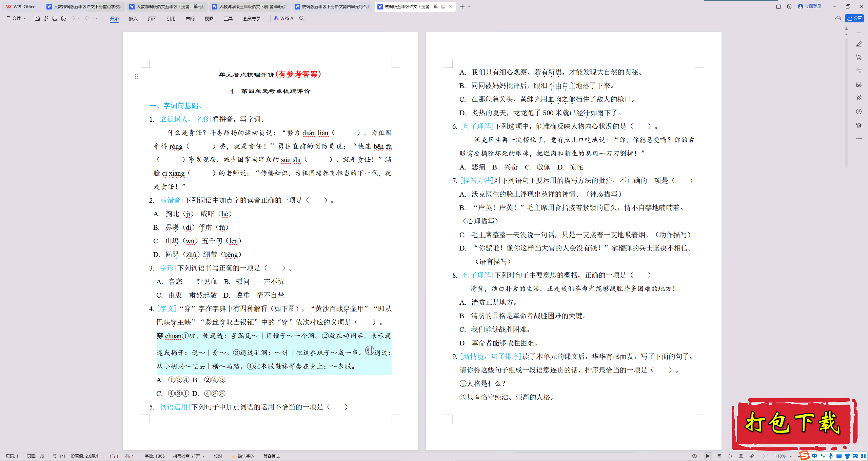The height and width of the screenshot is (461, 868).
Task: Expand the undo history dropdown arrow
Action: click(79, 18)
